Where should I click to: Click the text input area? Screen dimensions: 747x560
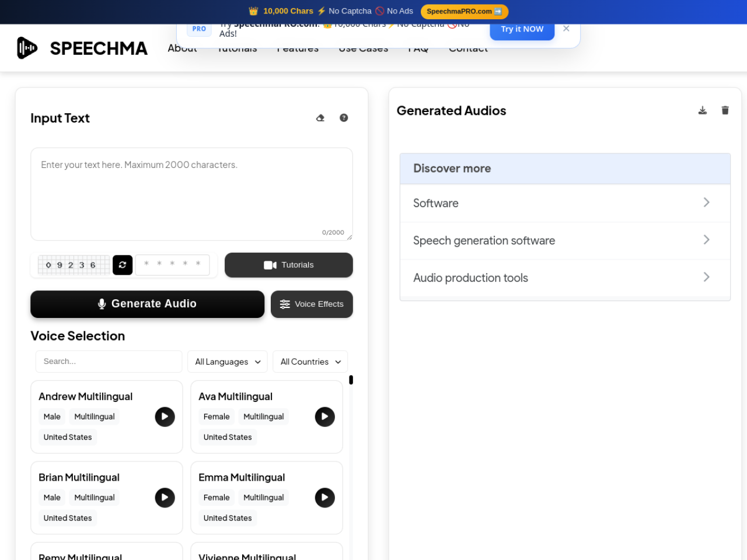pyautogui.click(x=191, y=194)
